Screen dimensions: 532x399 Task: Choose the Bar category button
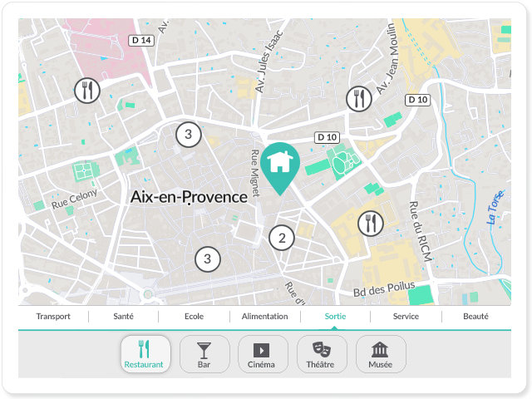tap(204, 354)
